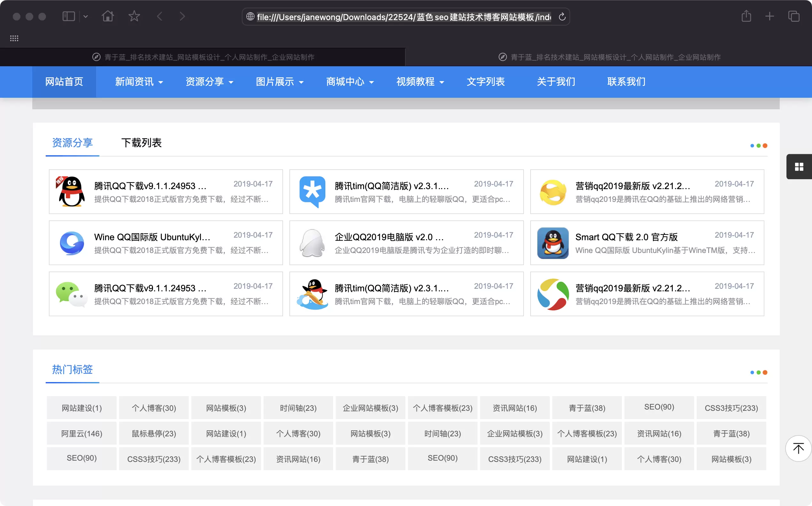Open Smart QQ下载 2.0 官方版 link
812x506 pixels.
pos(626,237)
